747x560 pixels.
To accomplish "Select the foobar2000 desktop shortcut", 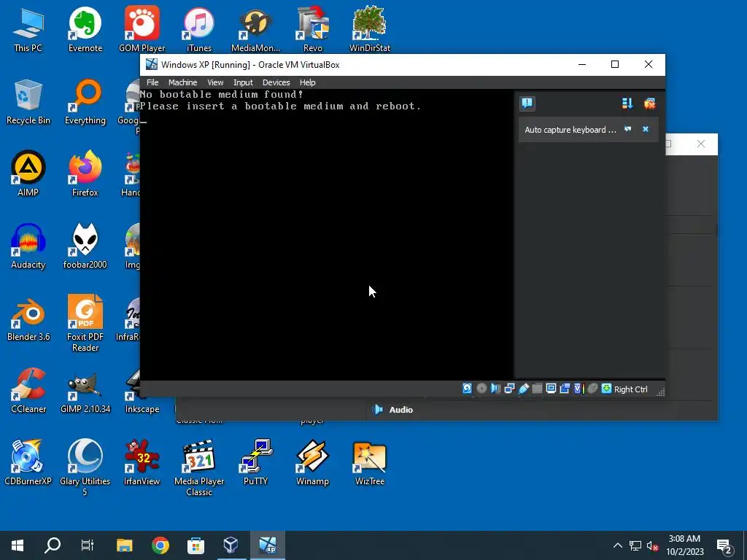I will click(x=85, y=246).
